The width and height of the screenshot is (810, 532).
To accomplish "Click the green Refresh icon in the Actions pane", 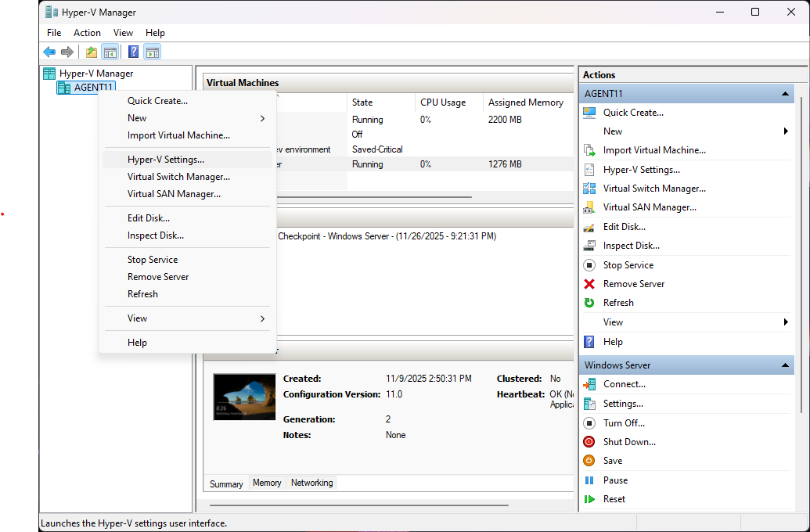I will click(589, 303).
